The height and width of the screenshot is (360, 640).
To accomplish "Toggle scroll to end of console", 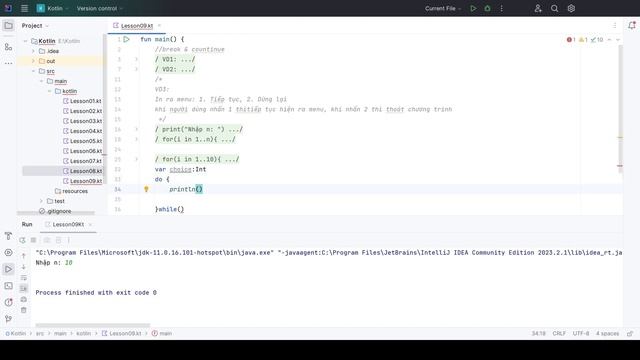I will click(x=24, y=289).
